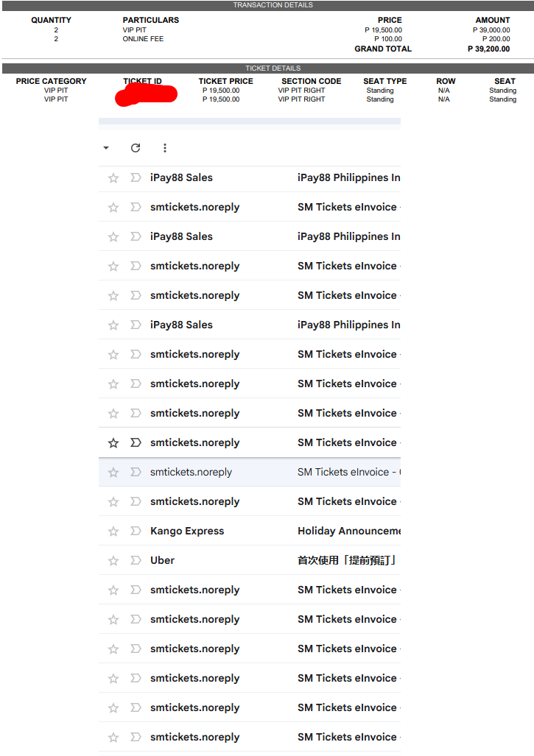The width and height of the screenshot is (534, 756).
Task: Open the bottom-most SM Tickets eInvoice subject
Action: tap(347, 737)
